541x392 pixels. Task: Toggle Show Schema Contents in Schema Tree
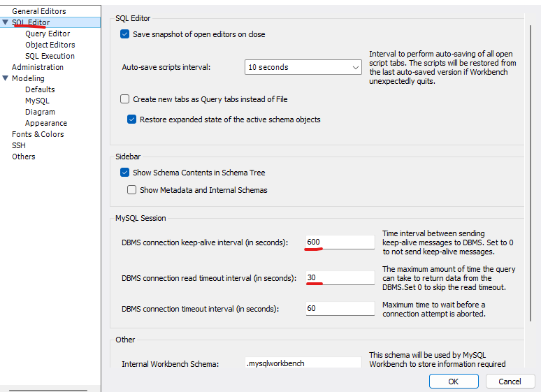point(124,173)
